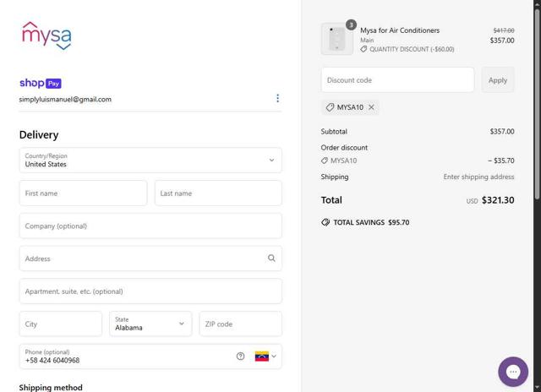Viewport: 541px width, 392px height.
Task: Remove the MYSA10 discount code
Action: point(371,107)
